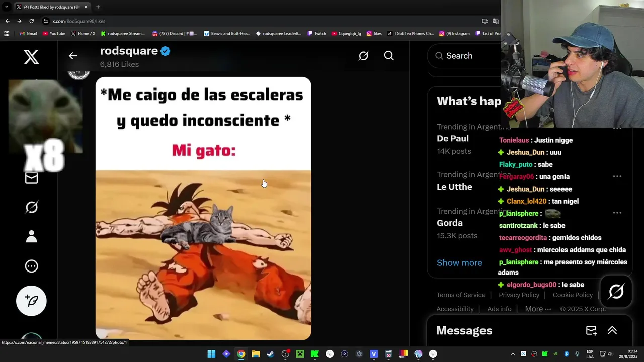Go back using the profile back arrow

(x=73, y=56)
